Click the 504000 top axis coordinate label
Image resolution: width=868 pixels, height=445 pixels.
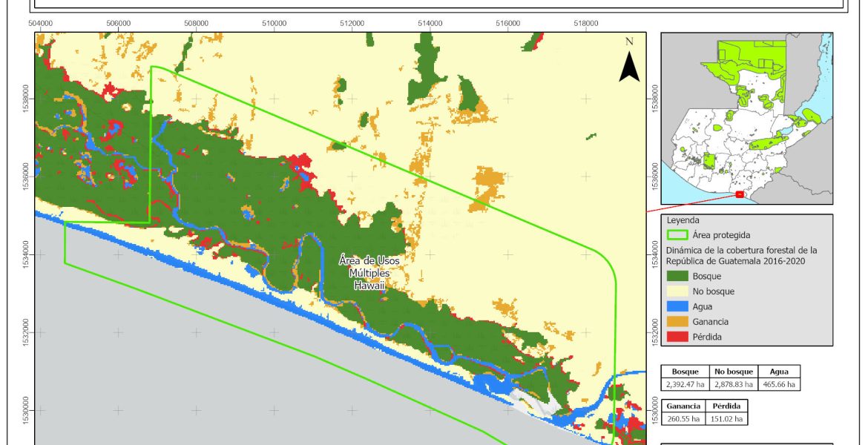(40, 23)
